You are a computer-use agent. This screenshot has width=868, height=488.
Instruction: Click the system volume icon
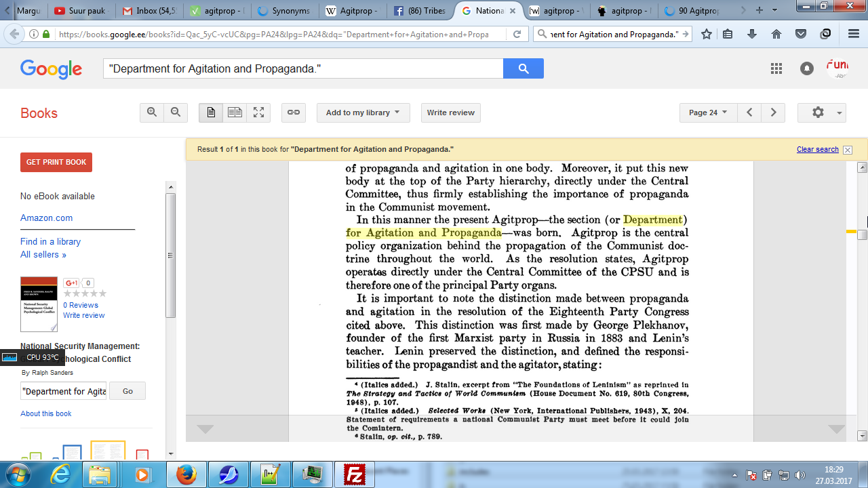coord(800,475)
